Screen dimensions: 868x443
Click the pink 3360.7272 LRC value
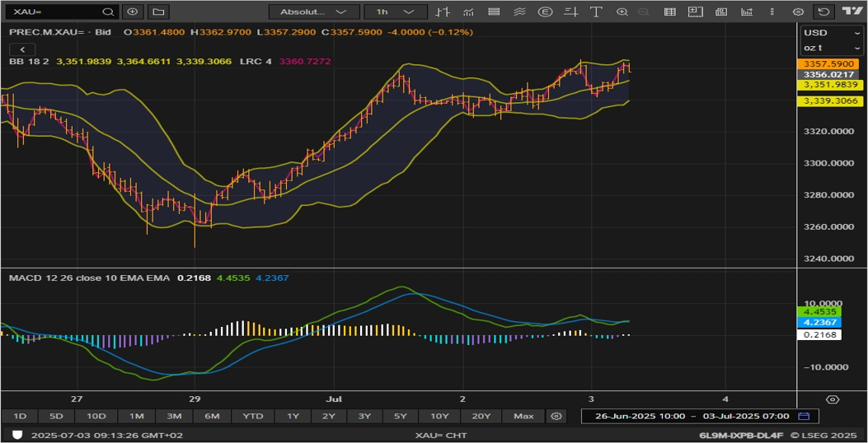(305, 62)
